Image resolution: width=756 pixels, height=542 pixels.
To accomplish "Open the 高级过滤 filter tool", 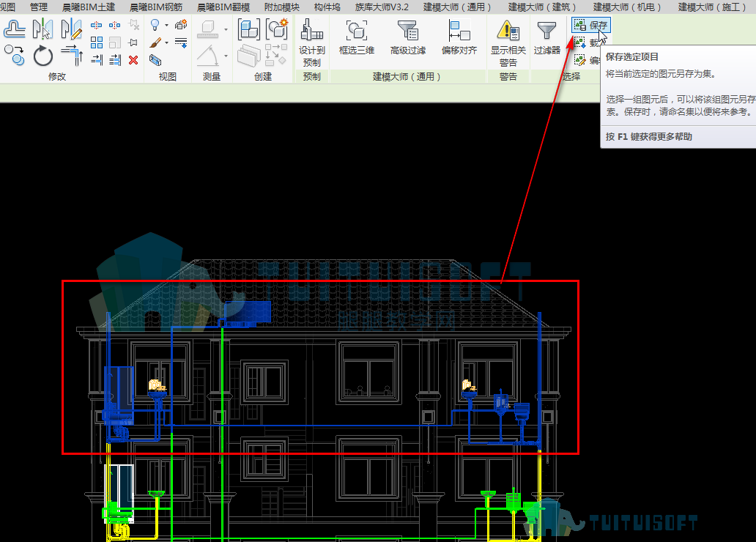I will tap(408, 37).
